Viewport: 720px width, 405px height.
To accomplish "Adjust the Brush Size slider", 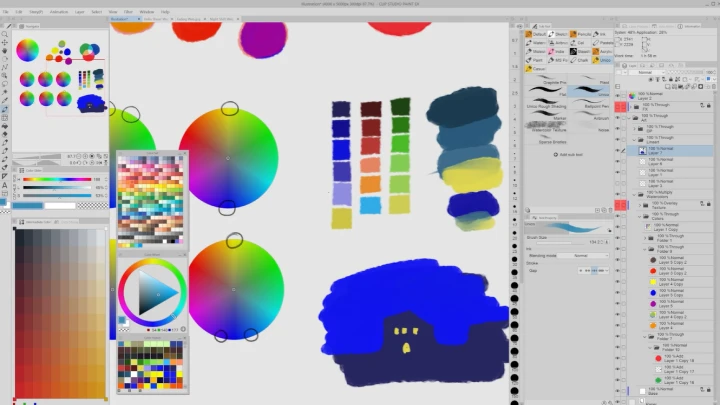I will [561, 242].
